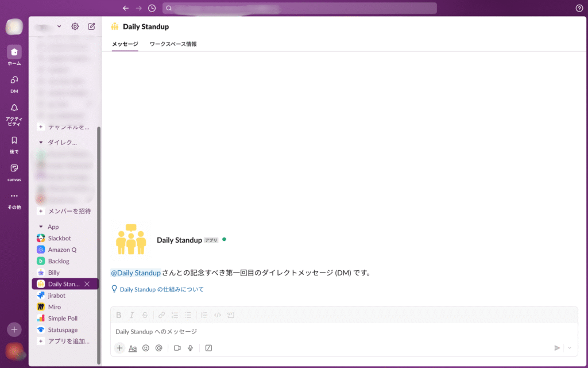Open the help question mark icon
Image resolution: width=588 pixels, height=368 pixels.
pos(579,8)
